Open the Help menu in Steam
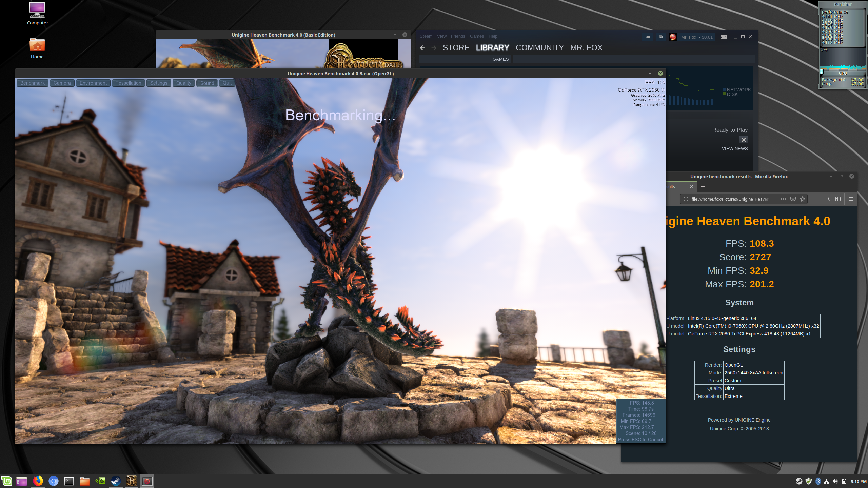Screen dimensions: 868x488 [x=493, y=36]
